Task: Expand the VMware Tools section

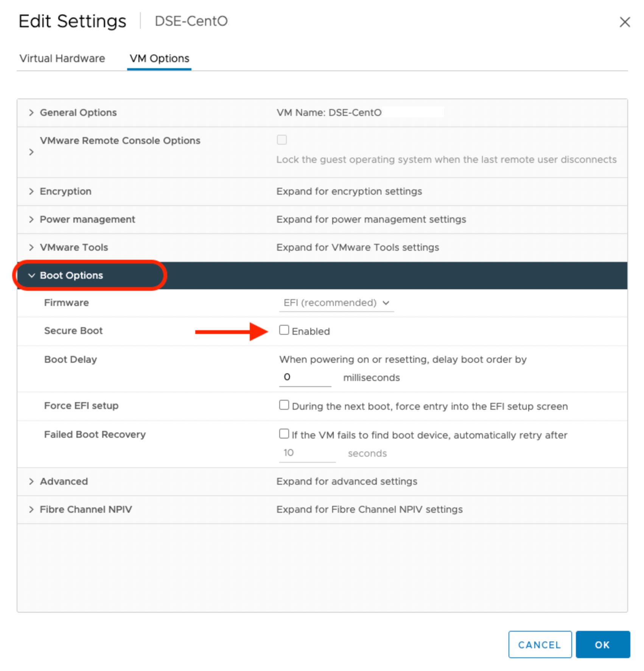Action: point(31,247)
